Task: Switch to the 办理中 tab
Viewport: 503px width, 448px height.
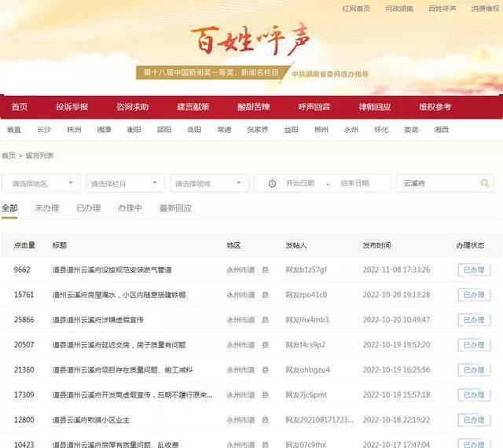Action: point(130,208)
